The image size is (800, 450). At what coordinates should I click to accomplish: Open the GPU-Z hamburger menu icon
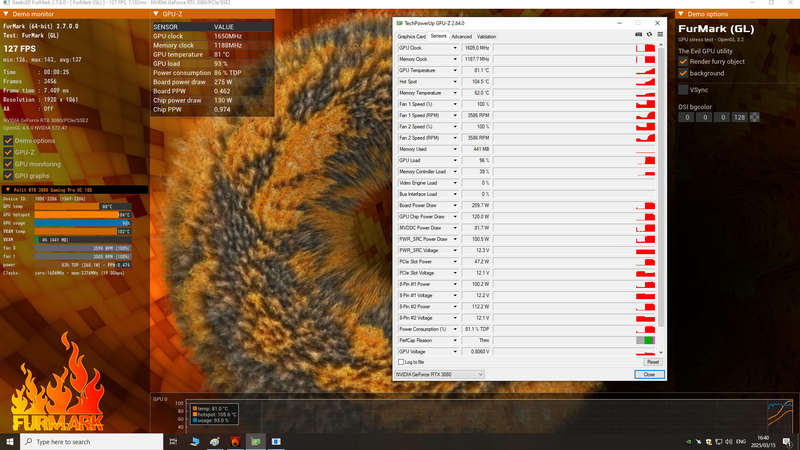pyautogui.click(x=660, y=35)
